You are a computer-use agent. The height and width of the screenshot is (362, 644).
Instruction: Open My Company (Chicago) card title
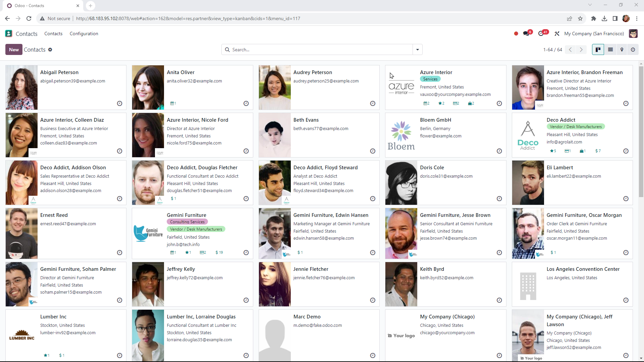[447, 317]
